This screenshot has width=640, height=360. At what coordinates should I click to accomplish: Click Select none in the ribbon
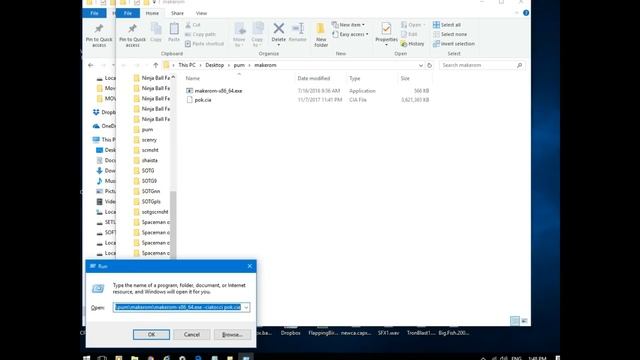pos(450,34)
